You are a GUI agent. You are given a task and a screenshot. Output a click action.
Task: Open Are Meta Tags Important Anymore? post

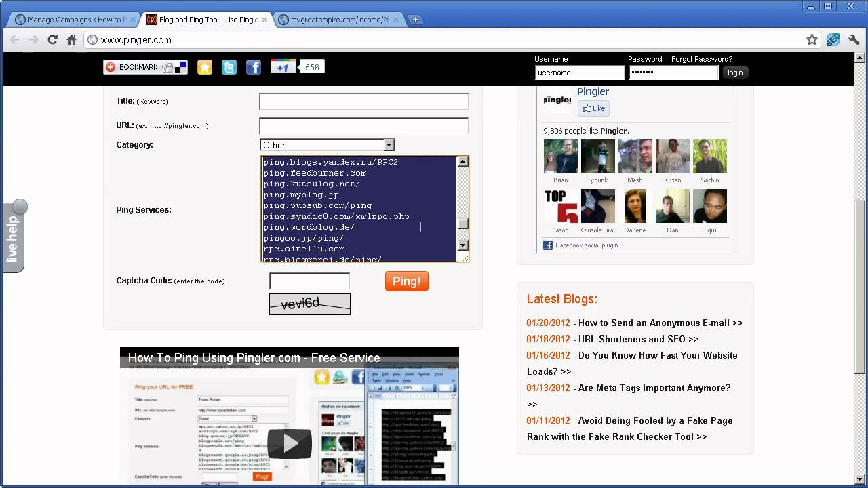point(629,396)
